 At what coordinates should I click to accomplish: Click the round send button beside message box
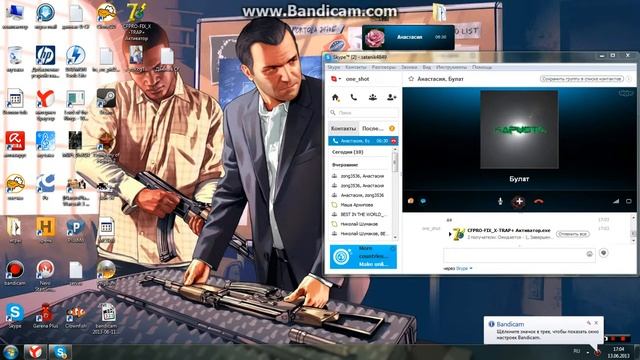click(604, 253)
